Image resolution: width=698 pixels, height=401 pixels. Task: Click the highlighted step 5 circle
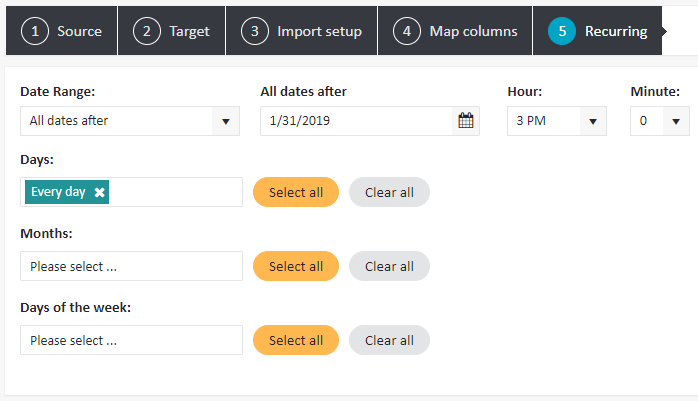pyautogui.click(x=562, y=31)
